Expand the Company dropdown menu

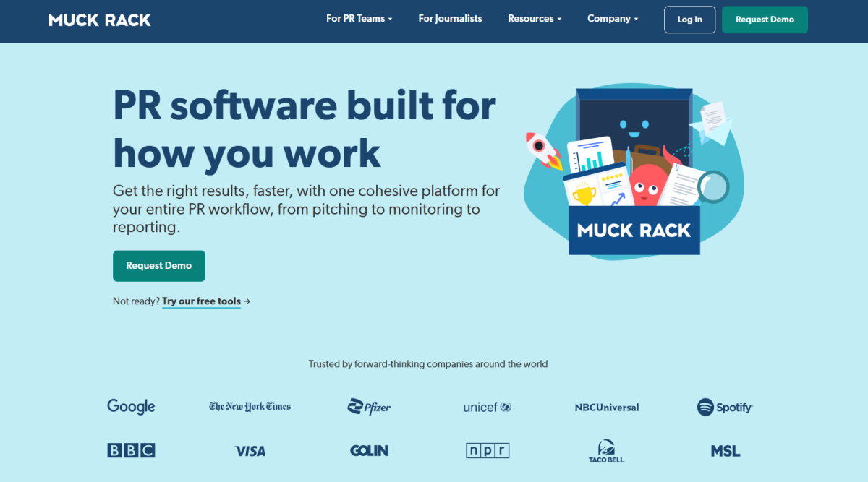(x=613, y=19)
